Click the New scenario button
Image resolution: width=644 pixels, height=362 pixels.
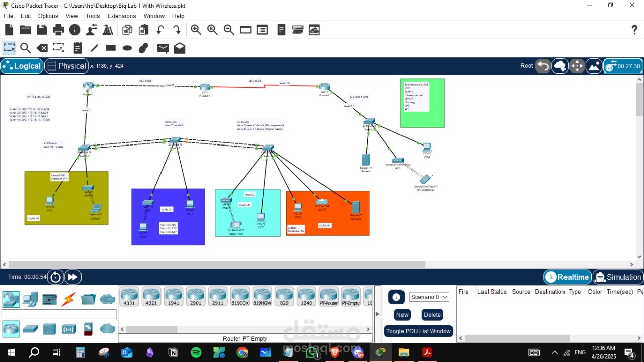(401, 314)
